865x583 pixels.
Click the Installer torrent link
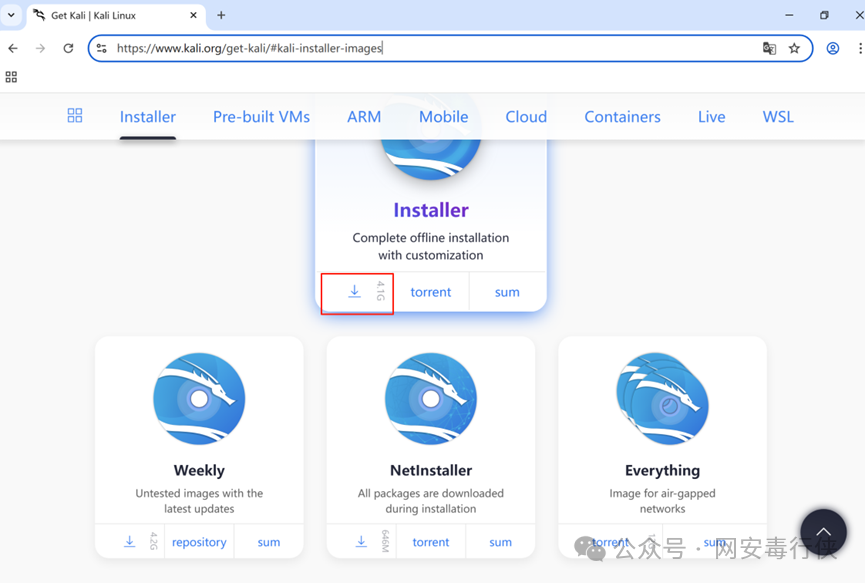tap(431, 292)
